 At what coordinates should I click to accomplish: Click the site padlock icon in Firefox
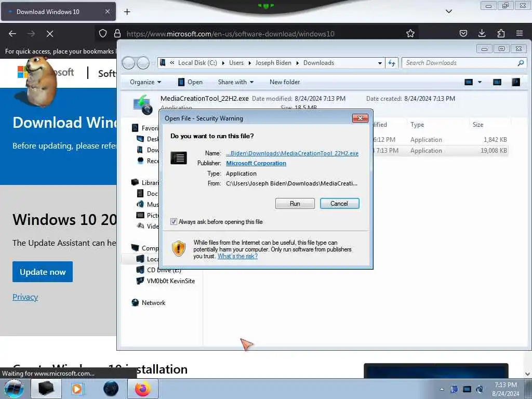[117, 33]
